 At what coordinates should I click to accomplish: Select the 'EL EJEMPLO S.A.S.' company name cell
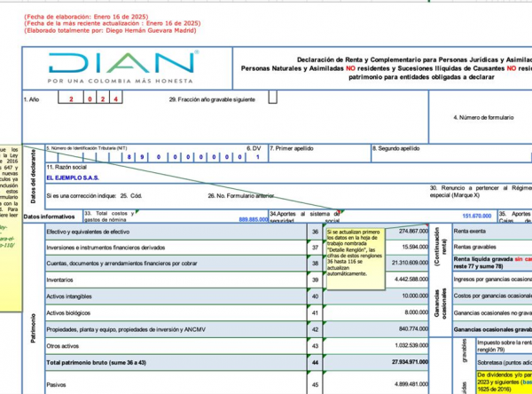tap(73, 177)
